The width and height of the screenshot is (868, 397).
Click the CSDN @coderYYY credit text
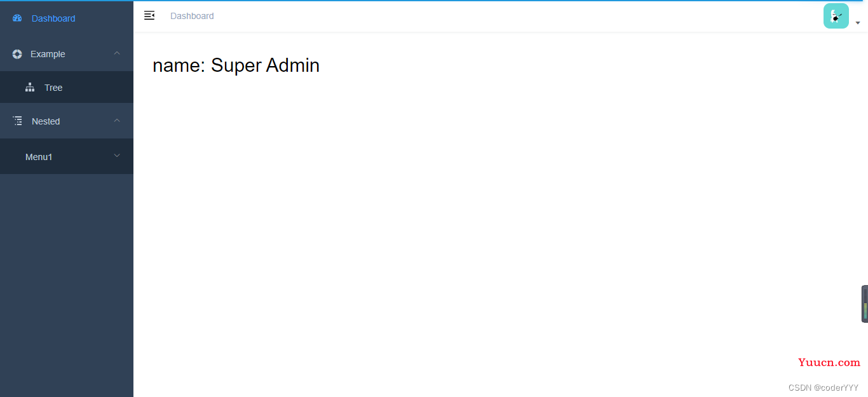[824, 387]
